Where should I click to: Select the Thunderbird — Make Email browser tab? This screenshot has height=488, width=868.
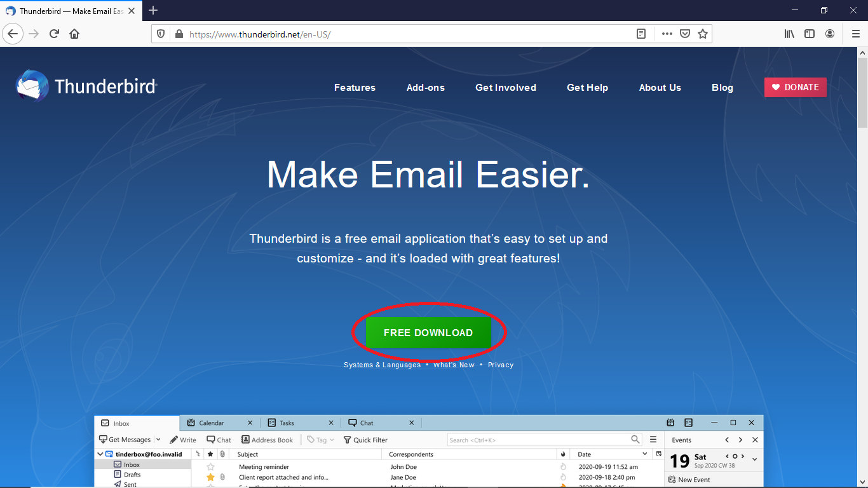[x=72, y=11]
